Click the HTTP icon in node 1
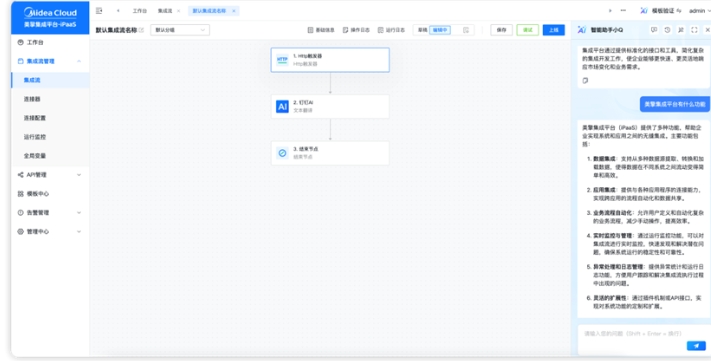Viewport: 711px width, 361px height. [282, 60]
